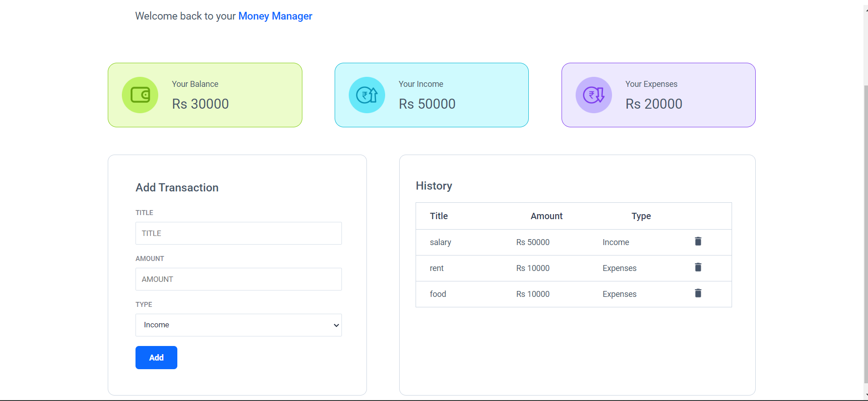Delete the food transaction via trash icon

pyautogui.click(x=698, y=293)
